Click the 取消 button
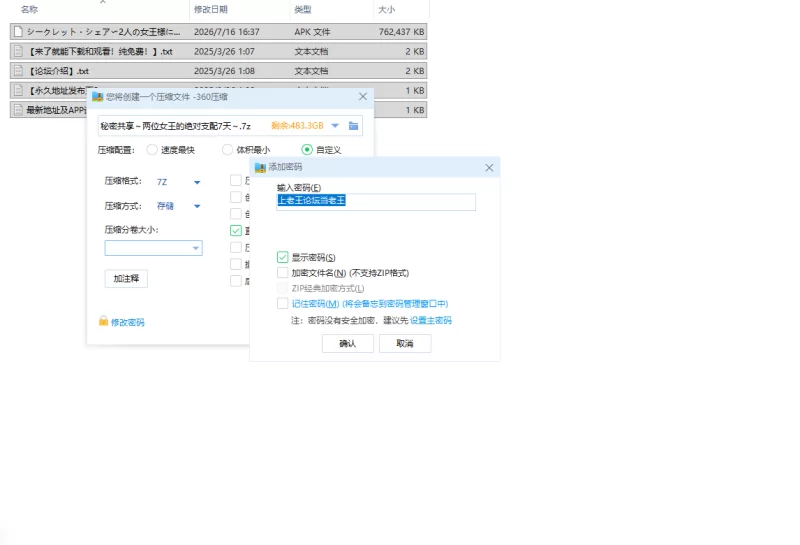This screenshot has height=545, width=800. 405,343
